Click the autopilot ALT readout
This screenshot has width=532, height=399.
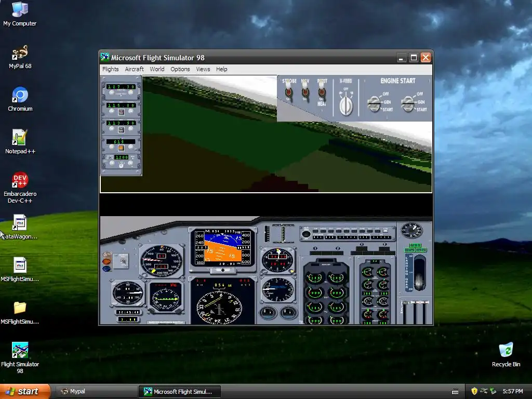pyautogui.click(x=347, y=237)
